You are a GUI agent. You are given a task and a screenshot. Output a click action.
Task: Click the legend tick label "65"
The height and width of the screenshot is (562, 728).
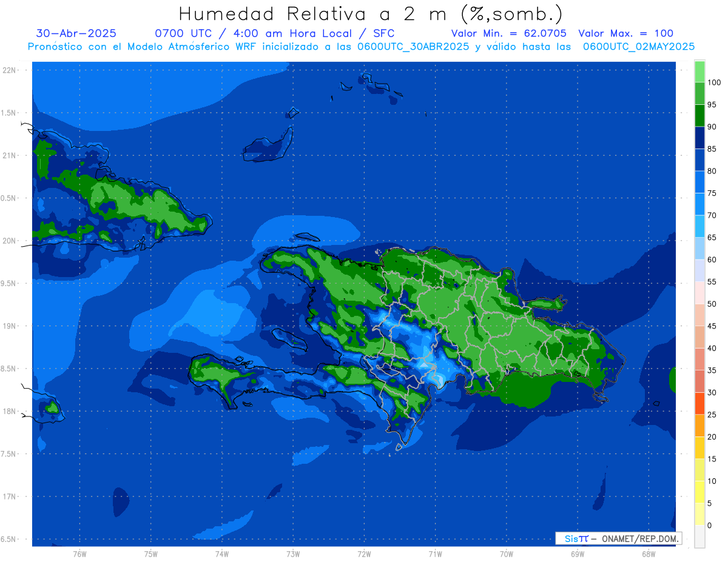point(712,238)
